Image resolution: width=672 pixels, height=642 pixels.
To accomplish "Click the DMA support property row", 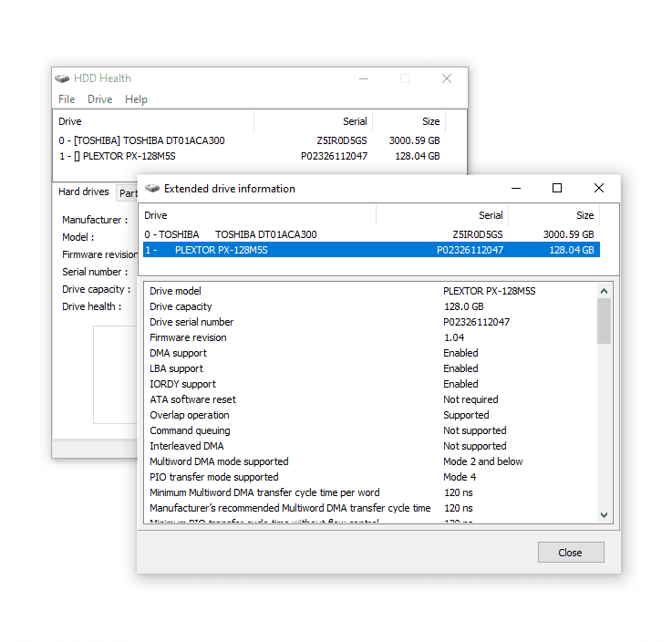I will click(x=371, y=353).
